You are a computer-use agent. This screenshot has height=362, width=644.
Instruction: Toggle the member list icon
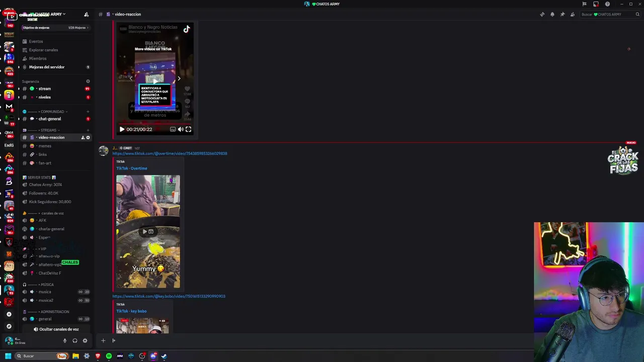click(x=573, y=14)
